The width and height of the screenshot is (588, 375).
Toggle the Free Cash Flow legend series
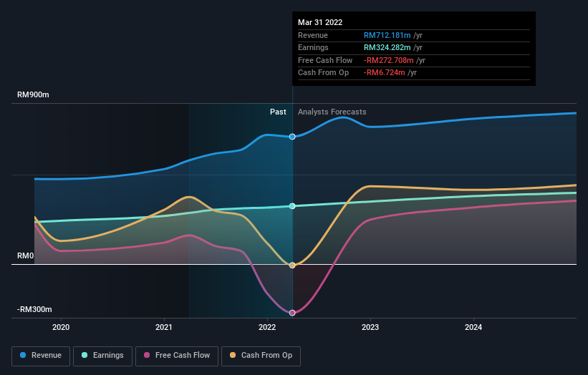click(x=177, y=356)
